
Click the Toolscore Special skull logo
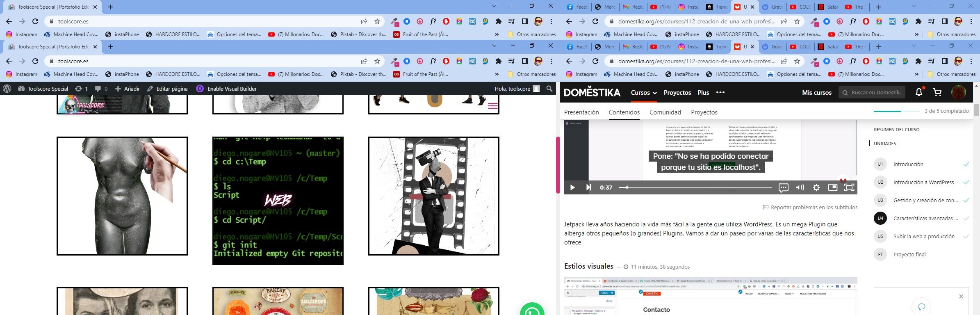tap(82, 105)
